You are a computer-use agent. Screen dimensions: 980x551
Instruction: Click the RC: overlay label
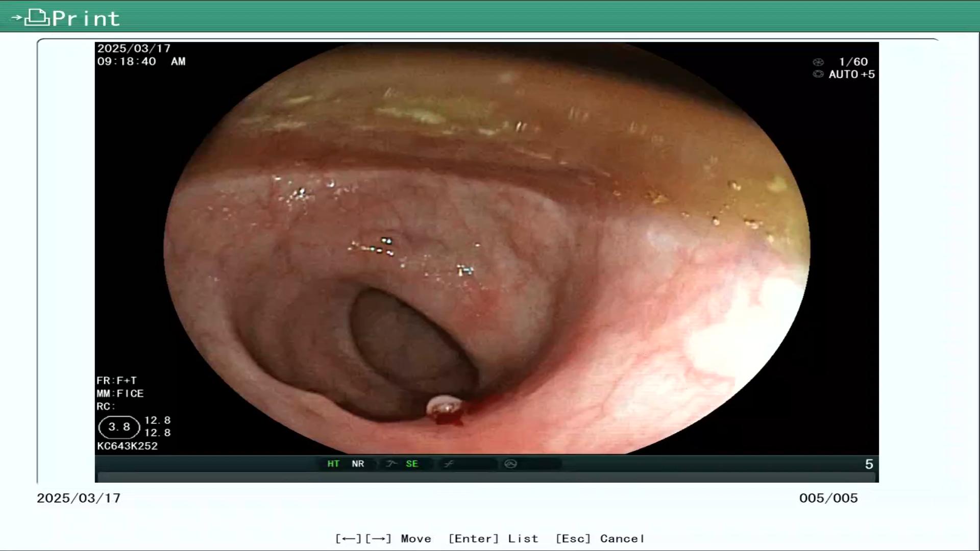[106, 407]
